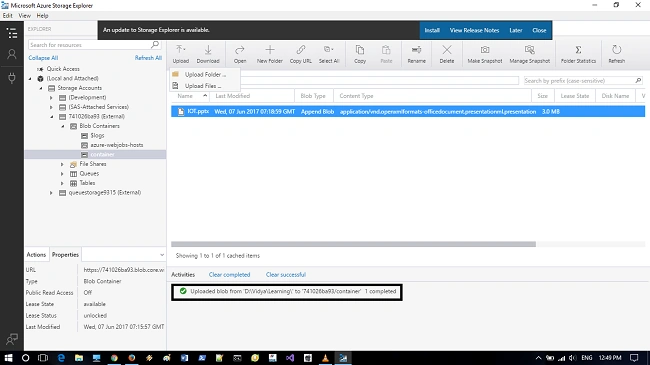
Task: Click the Copy toolbar icon
Action: point(360,54)
